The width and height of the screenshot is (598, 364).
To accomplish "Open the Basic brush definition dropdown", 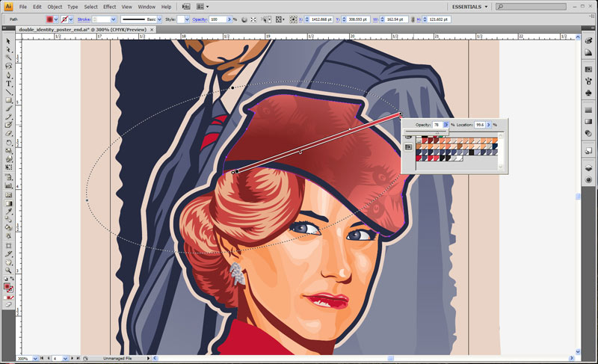I will tap(159, 19).
